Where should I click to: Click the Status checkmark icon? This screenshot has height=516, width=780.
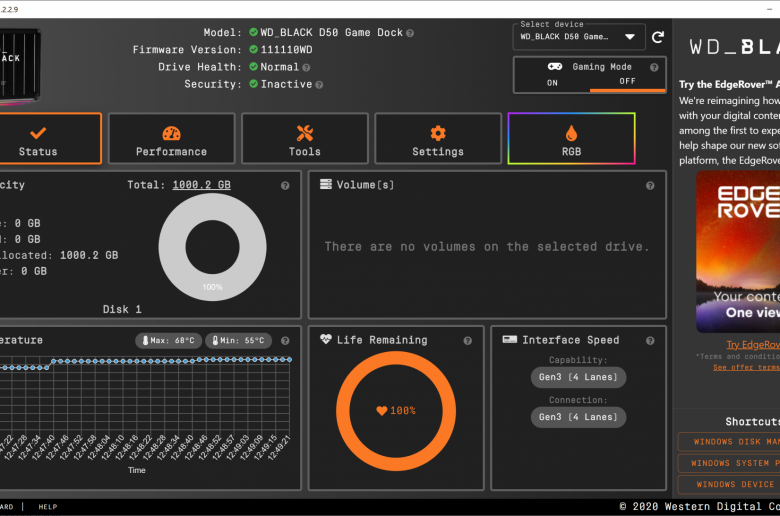[x=38, y=133]
